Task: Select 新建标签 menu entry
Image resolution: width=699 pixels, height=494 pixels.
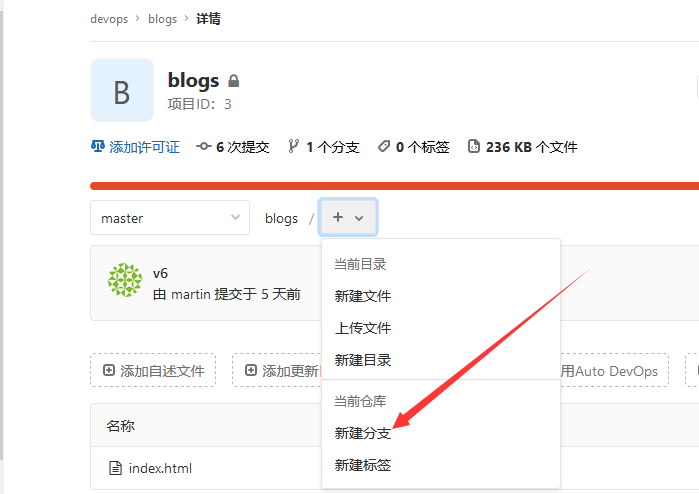Action: tap(363, 465)
